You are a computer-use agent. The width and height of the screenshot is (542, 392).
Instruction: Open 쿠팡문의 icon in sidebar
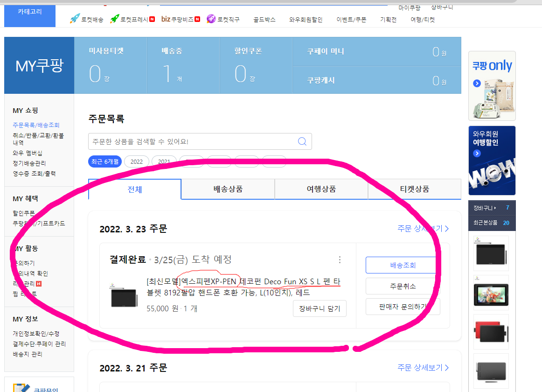point(21,387)
